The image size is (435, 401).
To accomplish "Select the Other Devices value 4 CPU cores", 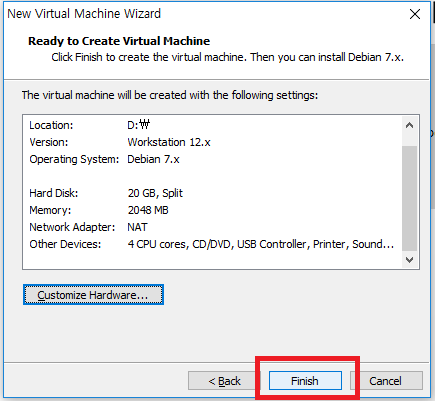I will 157,244.
